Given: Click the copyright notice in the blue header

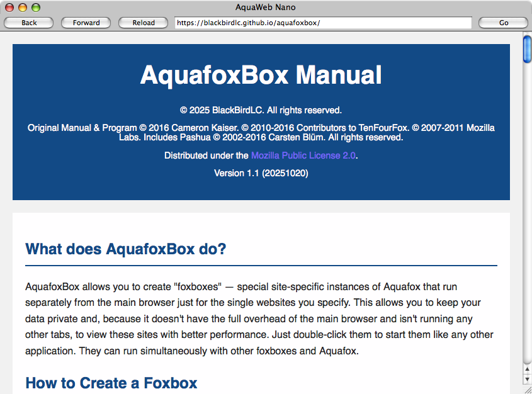Looking at the screenshot, I should pyautogui.click(x=266, y=110).
